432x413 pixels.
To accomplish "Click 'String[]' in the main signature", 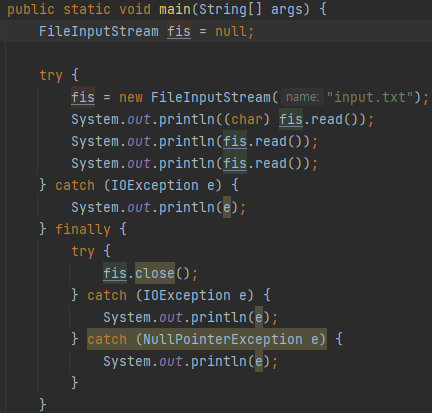I will tap(230, 10).
